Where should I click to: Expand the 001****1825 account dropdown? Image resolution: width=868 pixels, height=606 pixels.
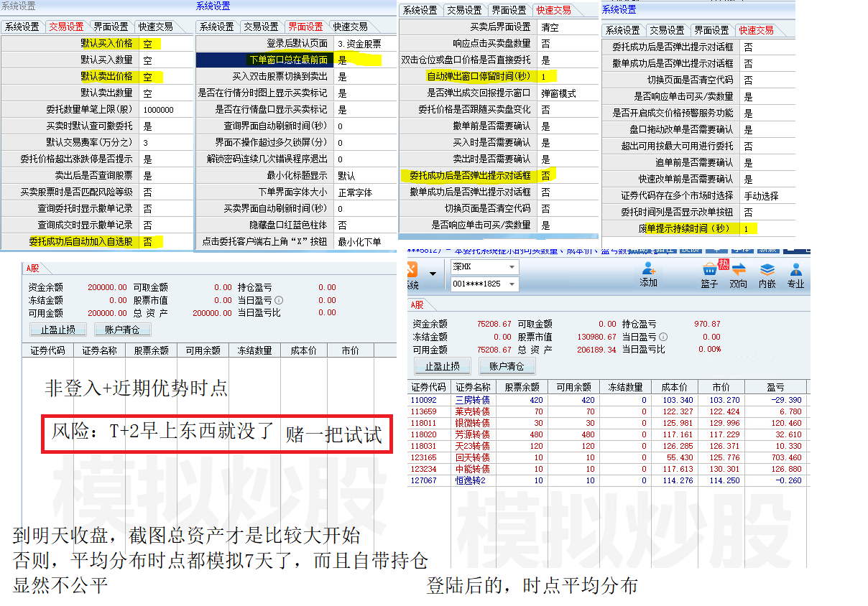tap(484, 284)
